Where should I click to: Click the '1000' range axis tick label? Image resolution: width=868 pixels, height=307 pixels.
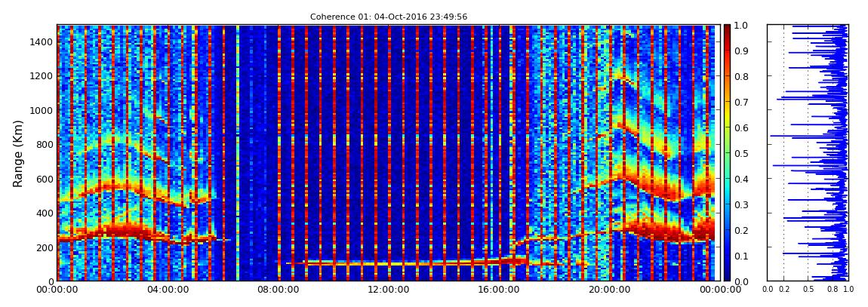[x=43, y=110]
